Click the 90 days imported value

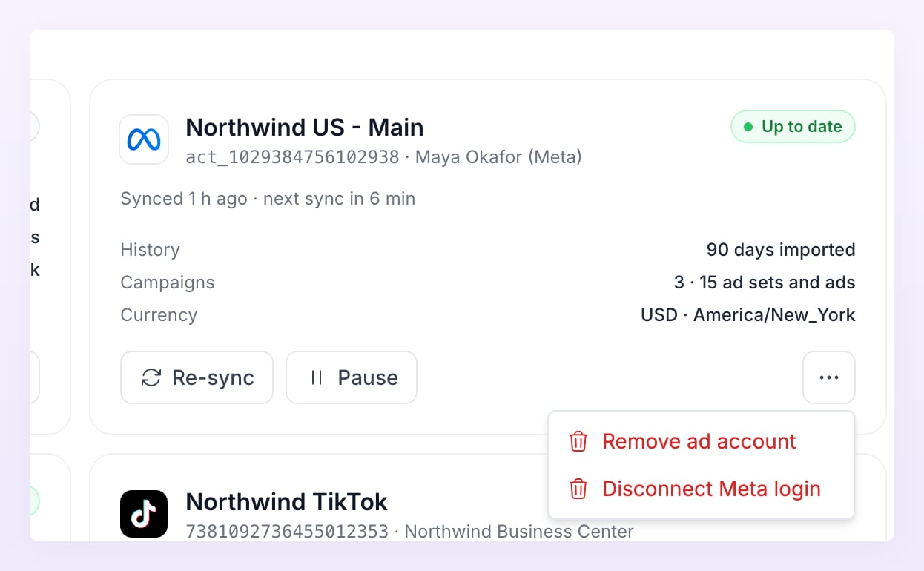pos(781,250)
